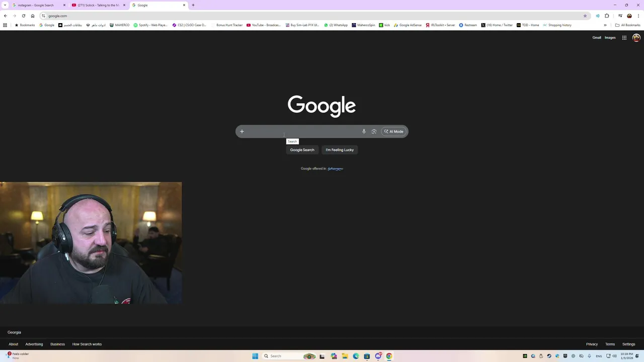Open the Terms footer link

[x=610, y=344]
